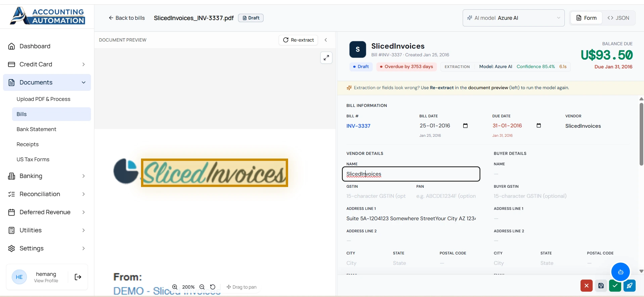The height and width of the screenshot is (297, 644).
Task: Collapse the Documents menu chevron
Action: pyautogui.click(x=84, y=82)
